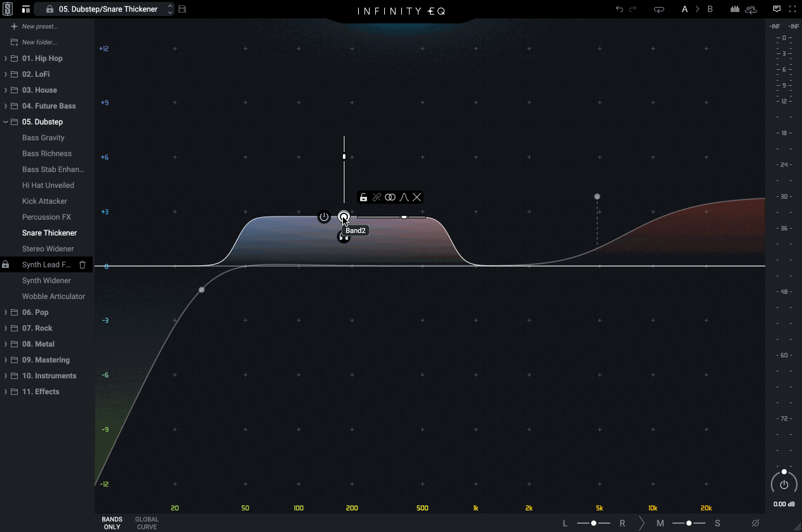This screenshot has height=532, width=802.
Task: Load the Synth Widener preset
Action: coord(46,281)
